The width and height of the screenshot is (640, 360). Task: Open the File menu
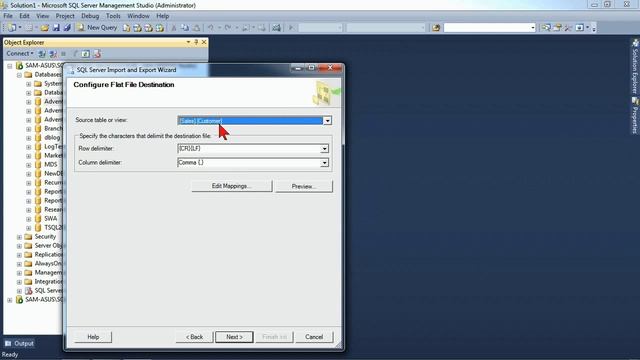pyautogui.click(x=8, y=16)
